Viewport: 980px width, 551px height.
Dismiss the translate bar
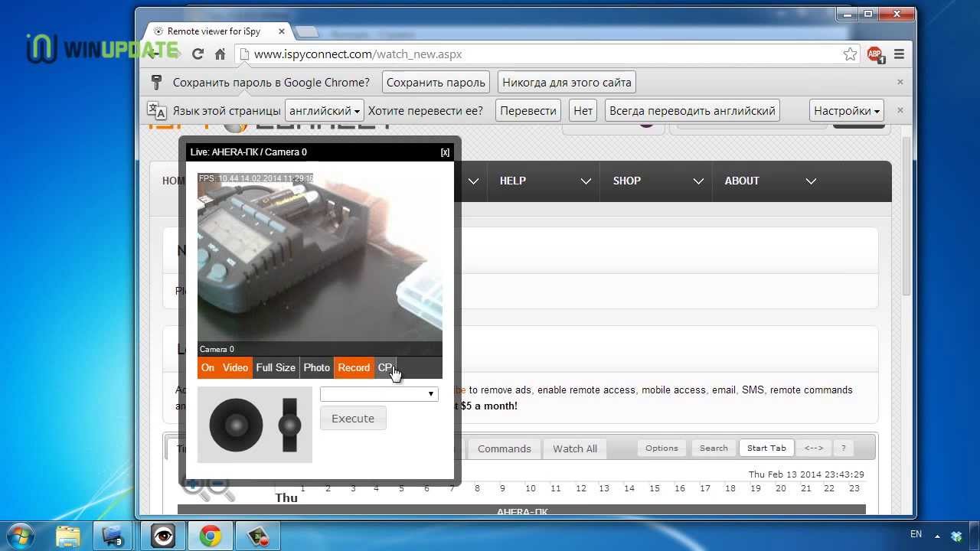point(900,110)
